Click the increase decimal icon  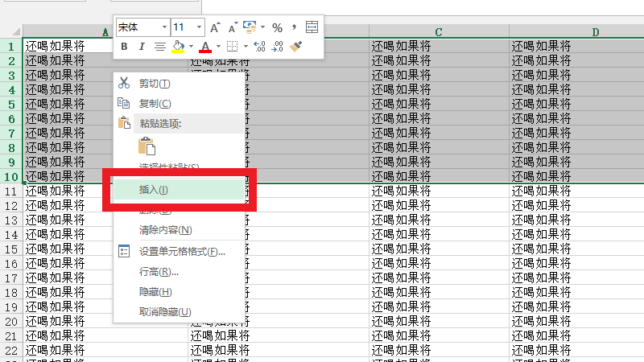(x=259, y=47)
